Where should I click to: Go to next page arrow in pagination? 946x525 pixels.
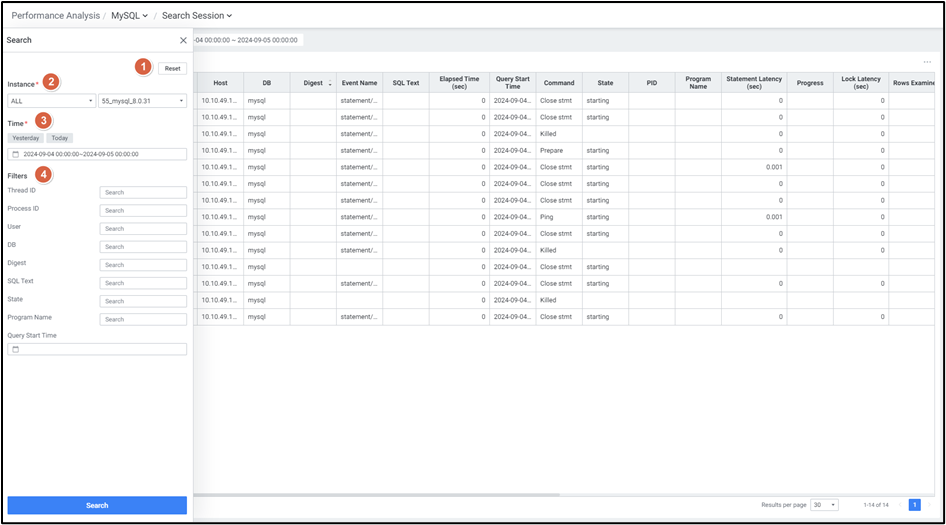coord(929,505)
